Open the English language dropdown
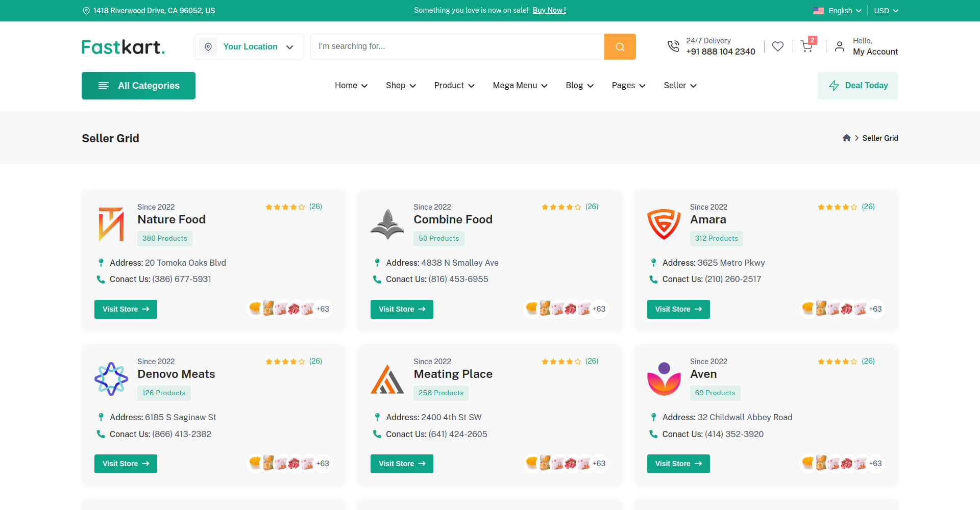This screenshot has height=510, width=980. pyautogui.click(x=838, y=11)
